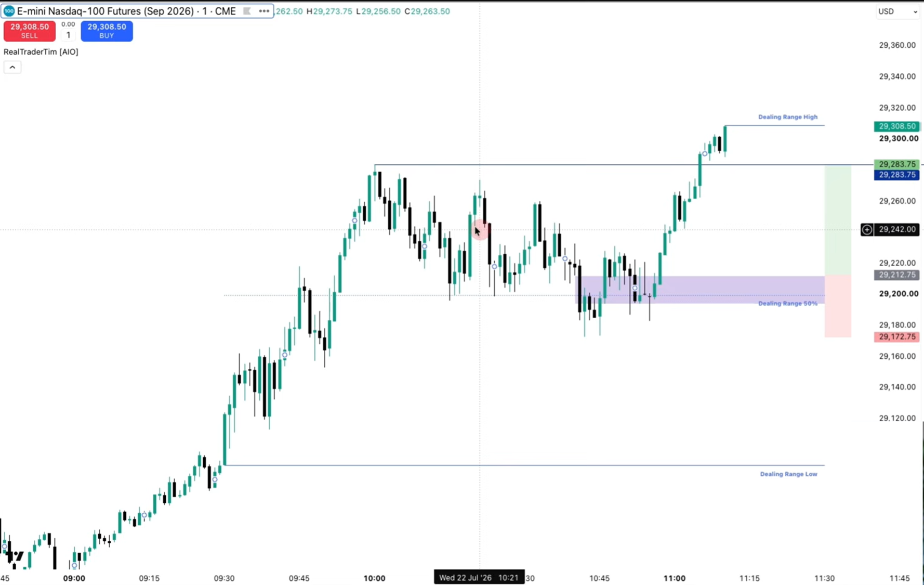Click the blue BUY 29,308.50 button
This screenshot has width=924, height=585.
coord(107,31)
